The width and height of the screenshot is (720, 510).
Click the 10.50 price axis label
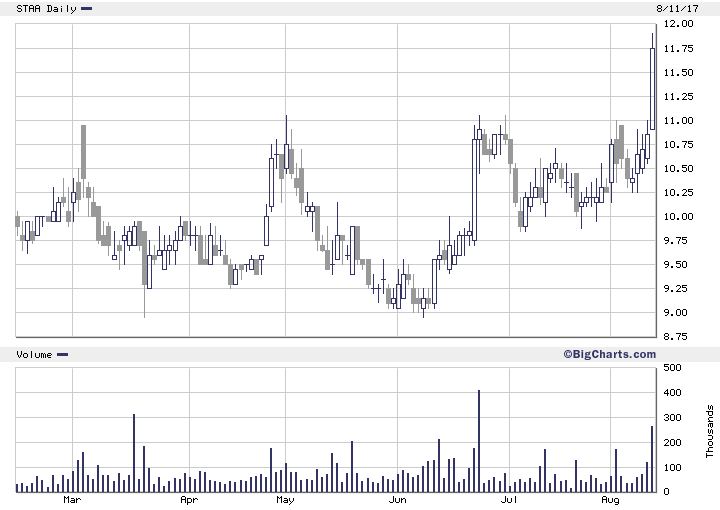click(x=679, y=168)
